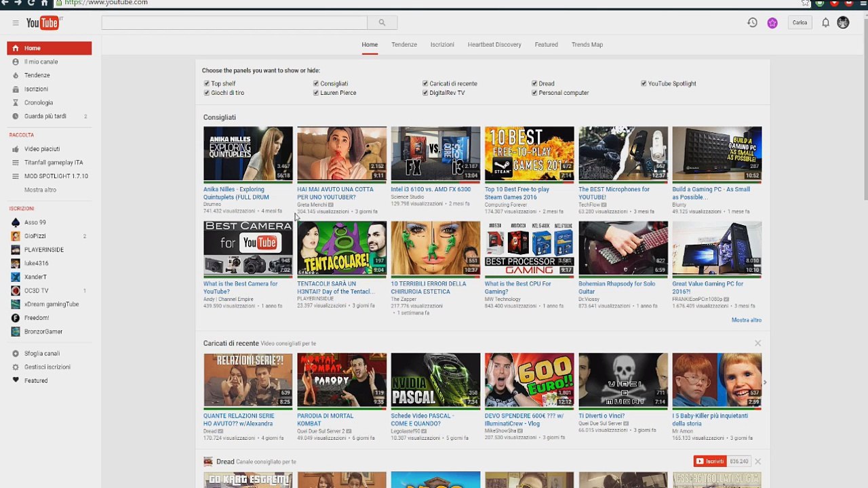Open the Best Camera for YouTube thumbnail
This screenshot has height=488, width=868.
(248, 248)
